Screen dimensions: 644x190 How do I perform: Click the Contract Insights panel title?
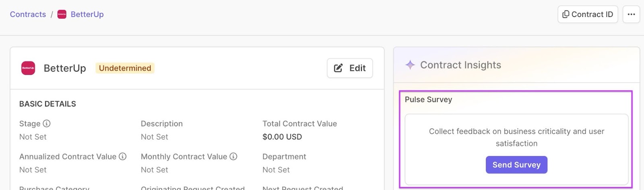click(x=460, y=65)
